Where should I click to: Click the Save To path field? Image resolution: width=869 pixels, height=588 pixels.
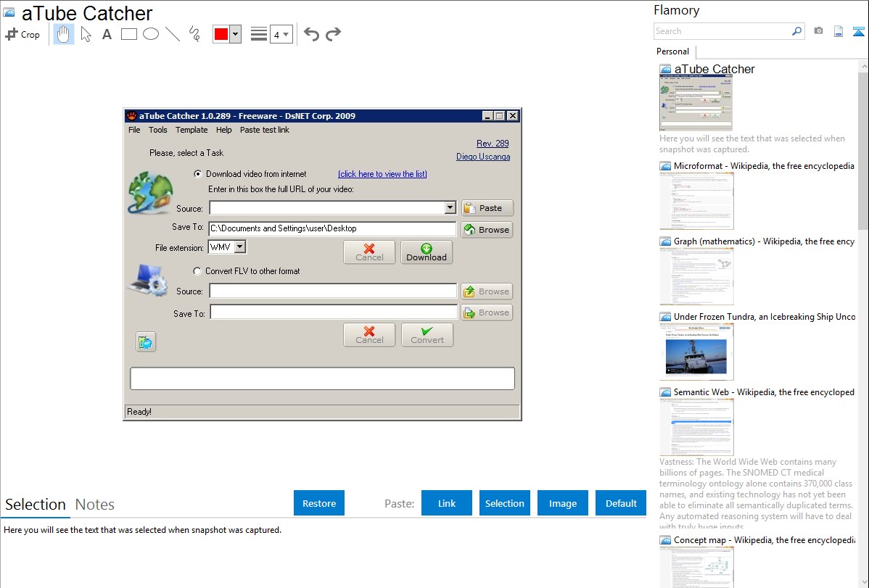pyautogui.click(x=332, y=228)
